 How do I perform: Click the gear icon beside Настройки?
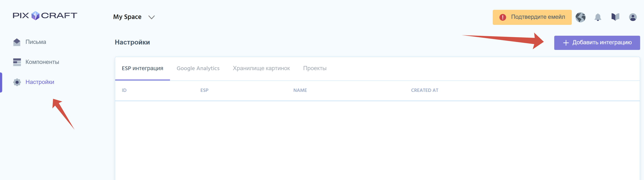click(x=17, y=82)
